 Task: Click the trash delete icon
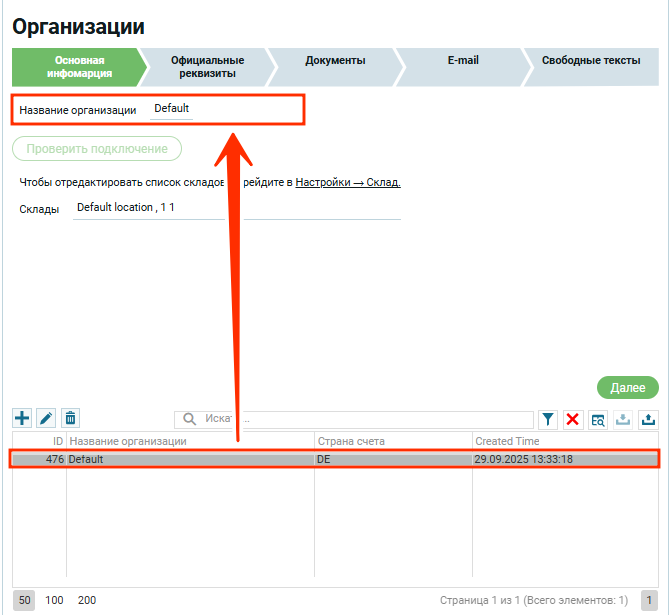pos(70,419)
